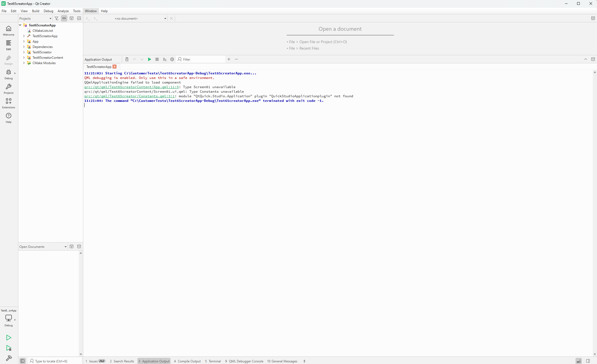Open the Extensions mode
Image resolution: width=597 pixels, height=364 pixels.
point(9,103)
